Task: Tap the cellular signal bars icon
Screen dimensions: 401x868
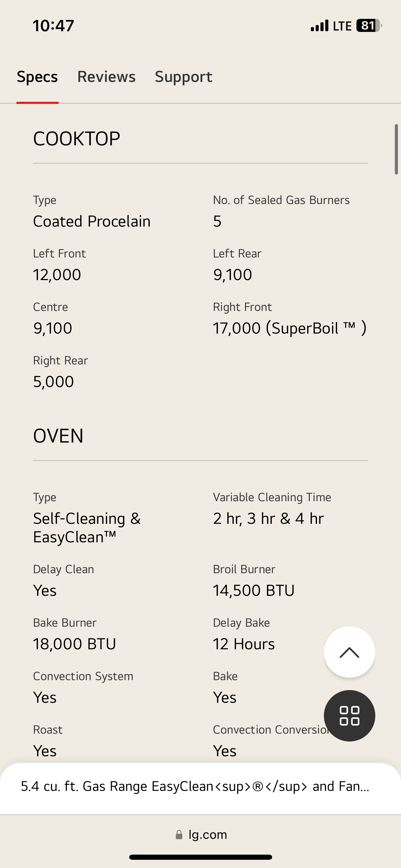Action: click(319, 26)
